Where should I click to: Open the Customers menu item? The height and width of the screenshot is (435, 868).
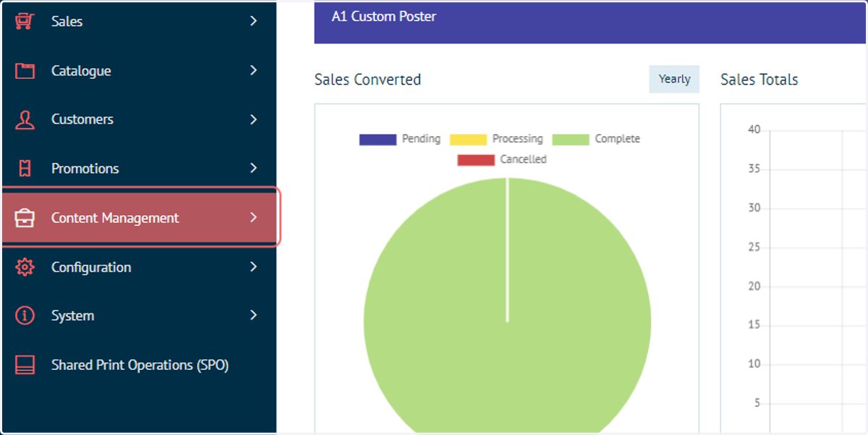138,119
